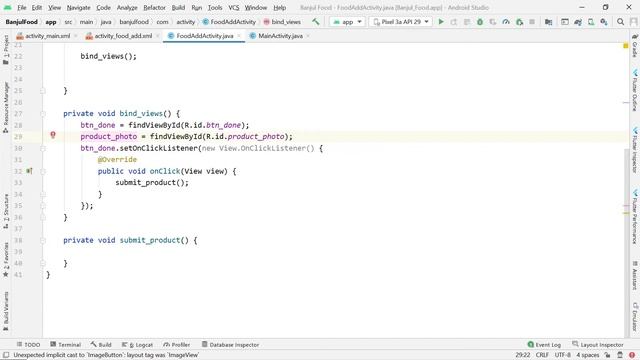The height and width of the screenshot is (360, 640).
Task: Open the Gradle side panel
Action: pos(635,46)
